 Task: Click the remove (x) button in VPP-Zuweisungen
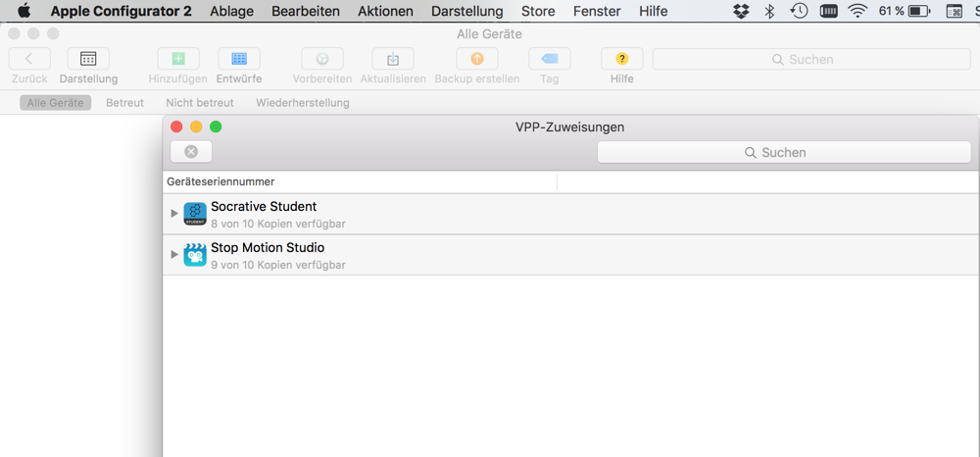pos(191,152)
